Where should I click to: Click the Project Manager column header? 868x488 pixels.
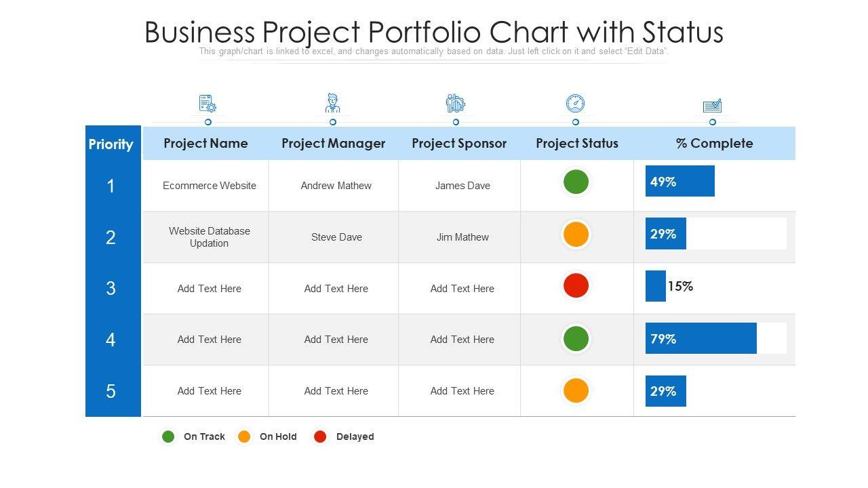click(333, 143)
